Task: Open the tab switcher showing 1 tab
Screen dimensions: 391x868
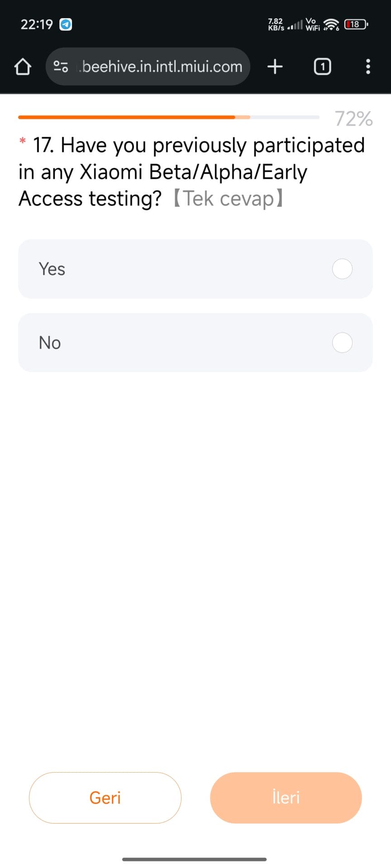Action: 322,67
